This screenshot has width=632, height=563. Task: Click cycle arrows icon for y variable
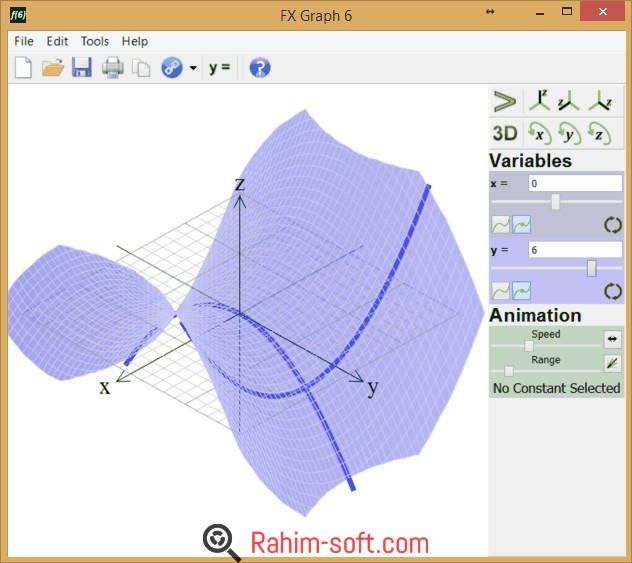point(613,291)
